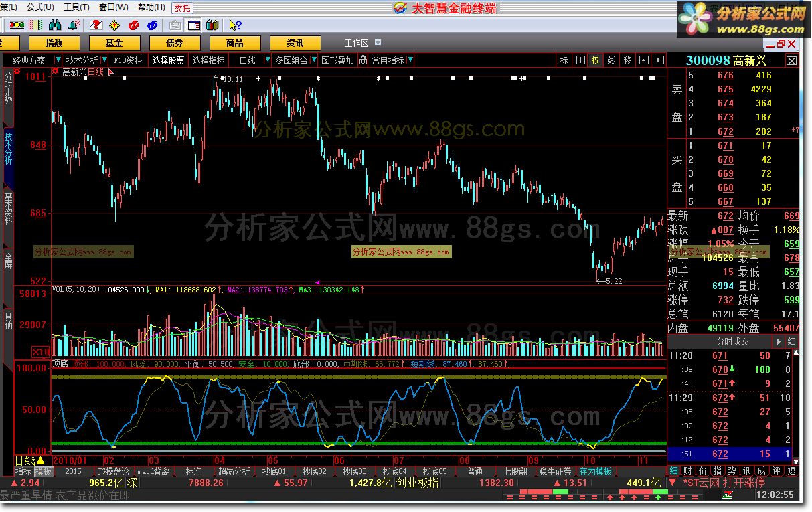This screenshot has height=512, width=812.
Task: Click the red circular logo icon
Action: coord(134,25)
